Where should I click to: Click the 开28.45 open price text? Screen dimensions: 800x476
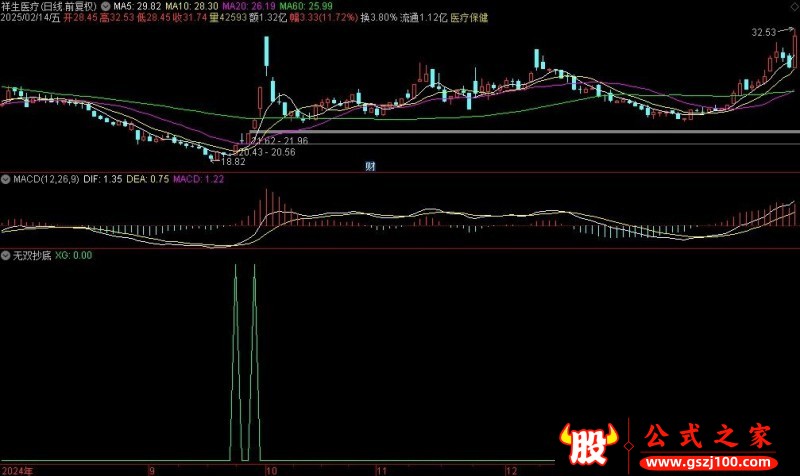(80, 18)
